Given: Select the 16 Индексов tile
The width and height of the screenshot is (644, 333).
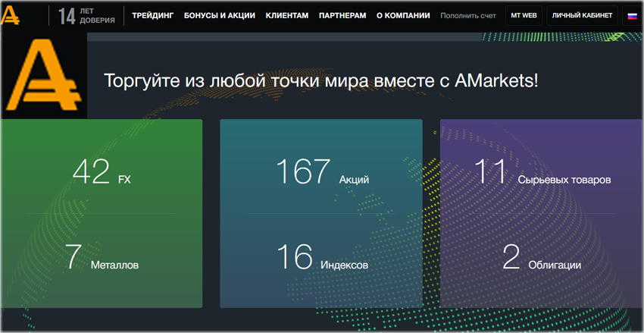Looking at the screenshot, I should click(x=321, y=258).
